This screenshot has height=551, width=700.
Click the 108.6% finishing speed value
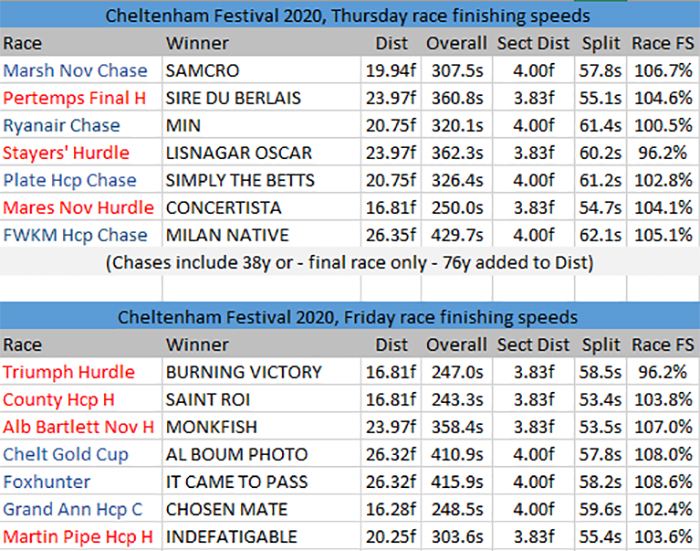coord(662,481)
